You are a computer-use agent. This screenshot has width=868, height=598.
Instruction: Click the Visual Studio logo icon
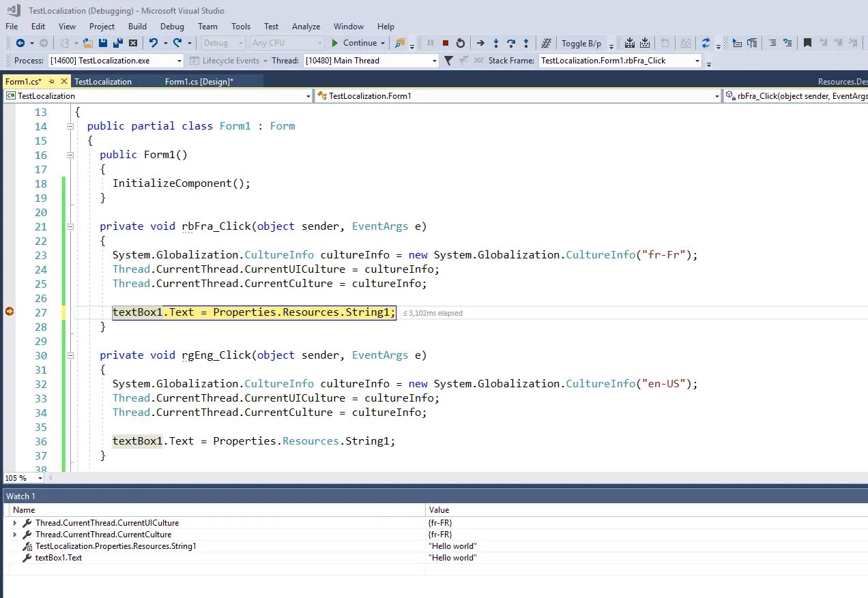[x=14, y=10]
